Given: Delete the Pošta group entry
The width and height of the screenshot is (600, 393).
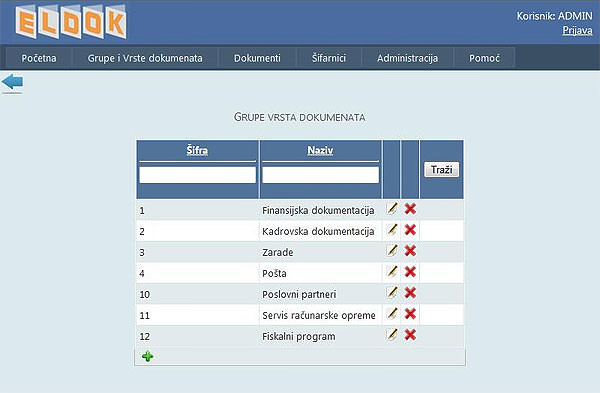Looking at the screenshot, I should point(410,272).
